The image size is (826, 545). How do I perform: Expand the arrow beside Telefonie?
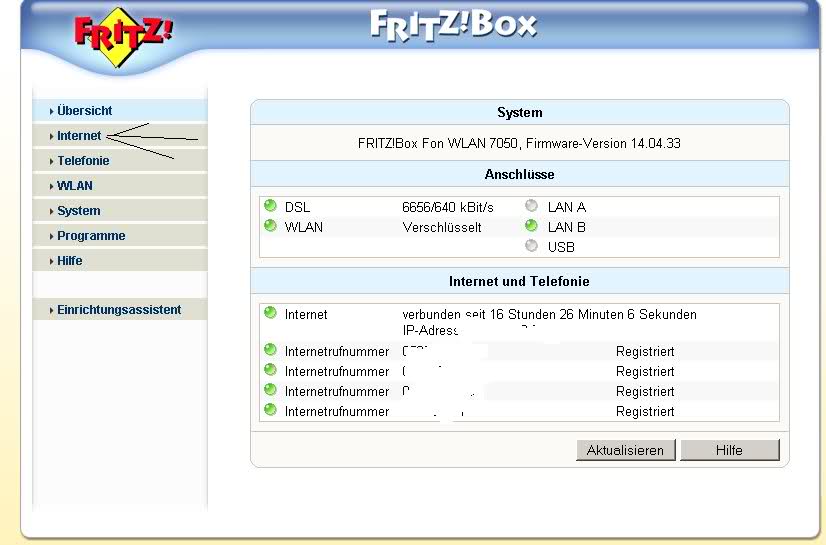(52, 162)
